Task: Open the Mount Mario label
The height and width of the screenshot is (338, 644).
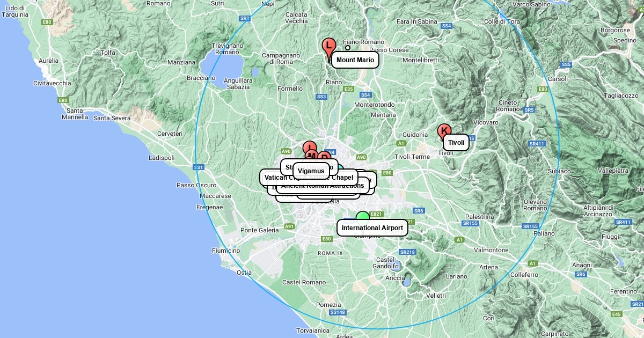Action: click(355, 60)
